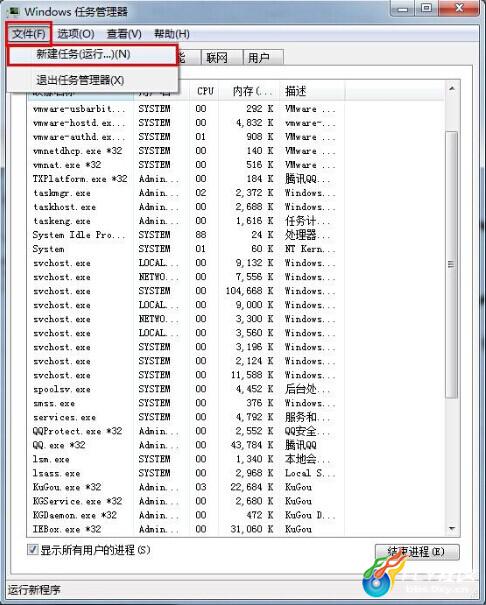Maximize the Task Manager window
Screen dimensions: 486x605
tap(426, 8)
